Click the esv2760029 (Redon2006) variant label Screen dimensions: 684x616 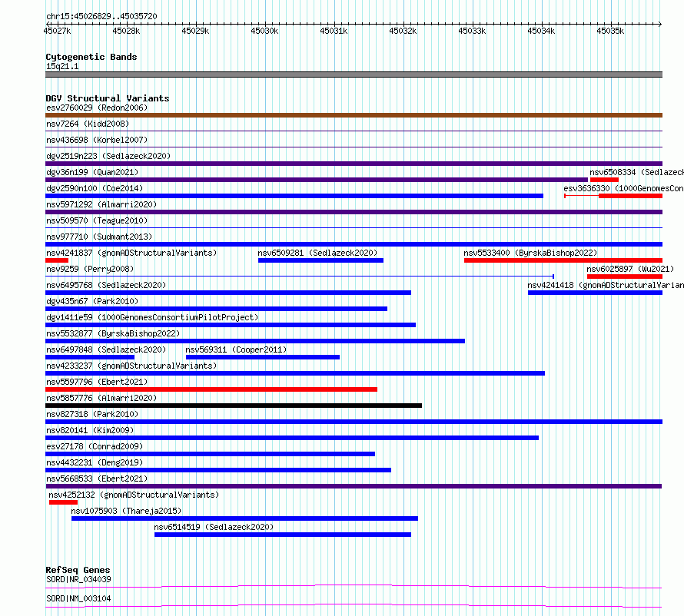click(97, 108)
